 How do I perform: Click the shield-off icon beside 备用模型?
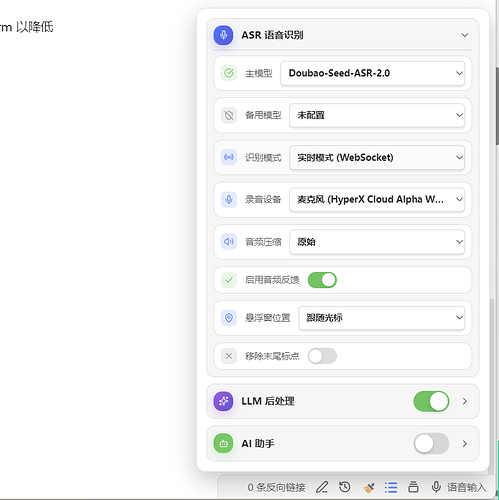point(229,115)
